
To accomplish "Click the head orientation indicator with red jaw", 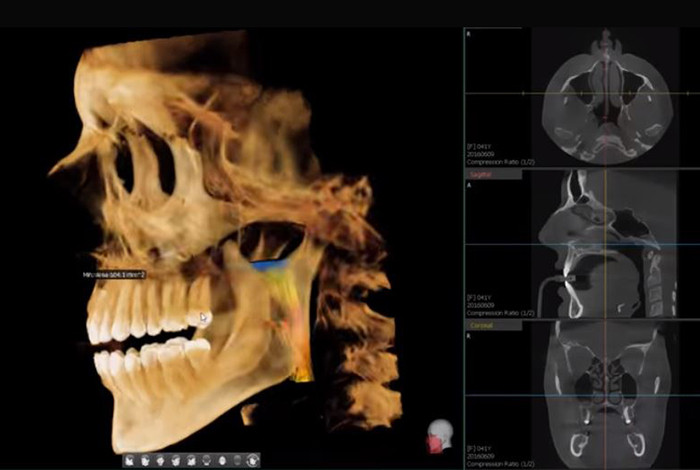I will coord(440,436).
